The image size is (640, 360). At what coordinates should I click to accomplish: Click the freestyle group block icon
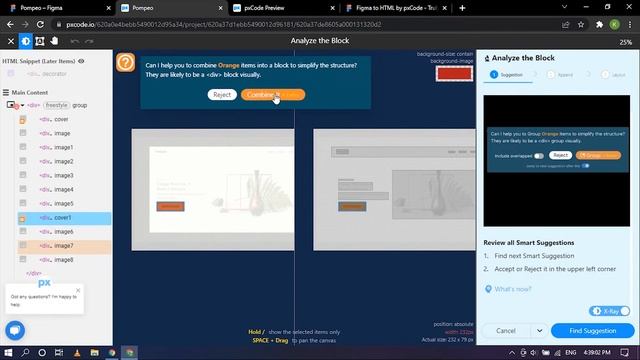point(11,105)
